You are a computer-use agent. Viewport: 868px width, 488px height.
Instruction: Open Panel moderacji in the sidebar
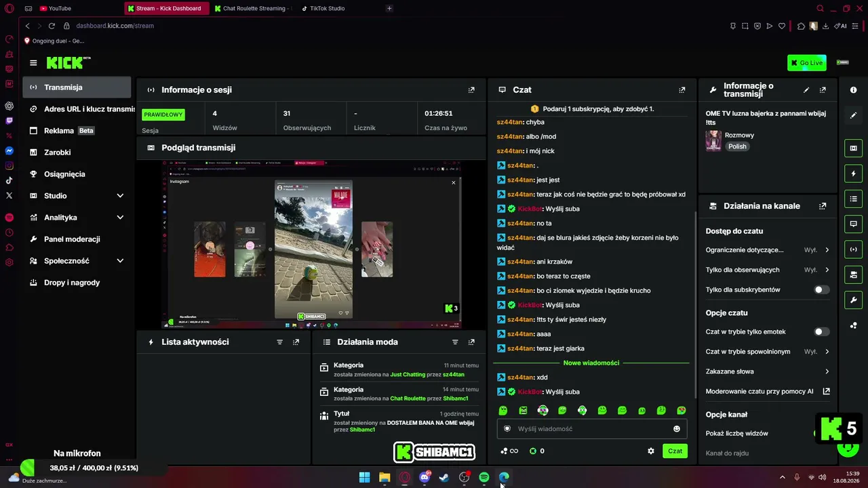click(77, 239)
